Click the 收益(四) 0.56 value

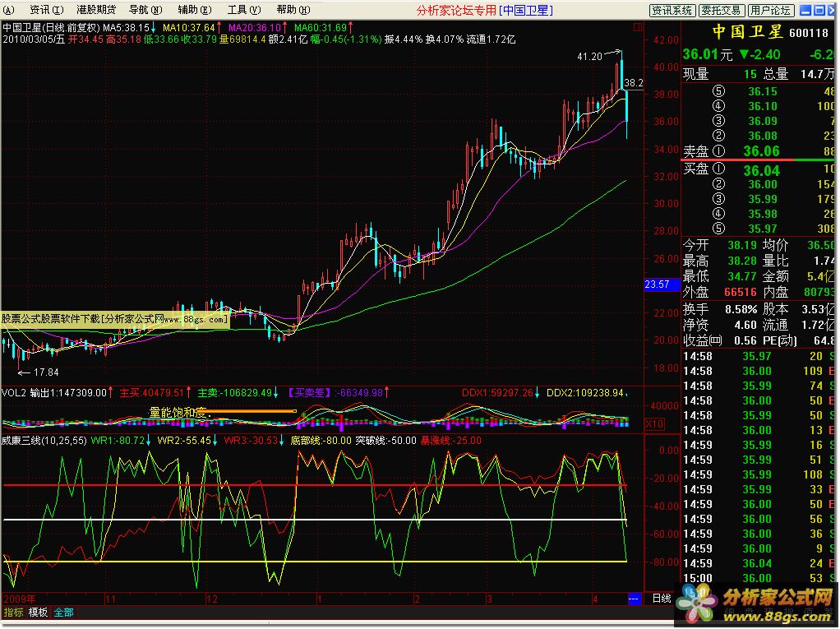[x=745, y=340]
